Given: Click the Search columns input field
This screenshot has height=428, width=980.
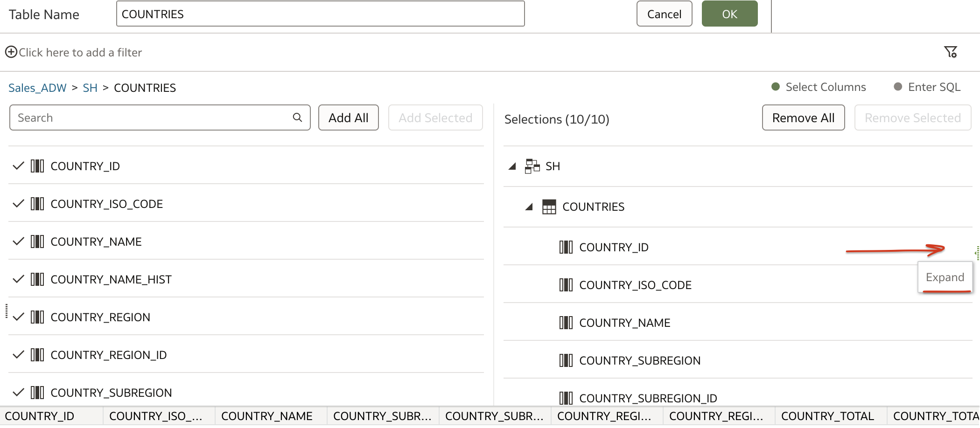Looking at the screenshot, I should click(160, 117).
